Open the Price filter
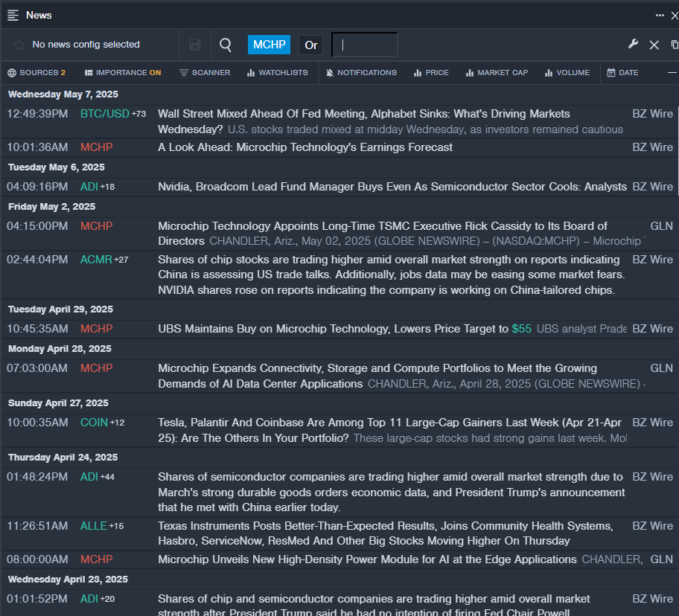Image resolution: width=679 pixels, height=616 pixels. click(x=431, y=73)
